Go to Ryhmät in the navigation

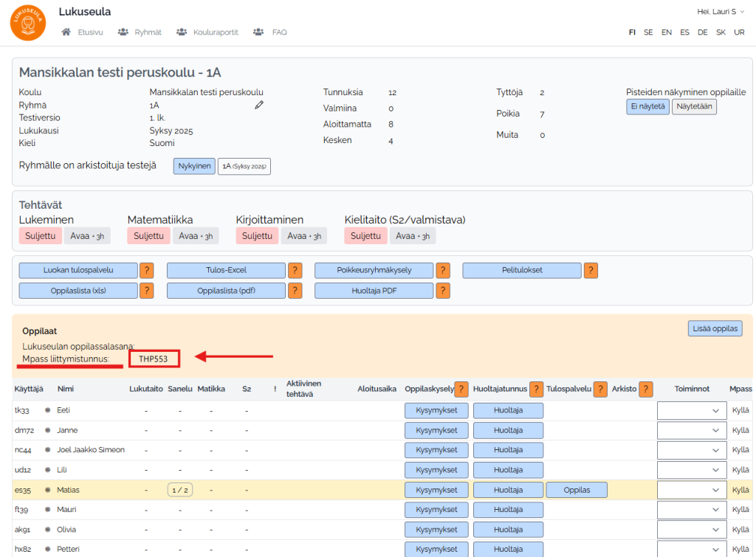[x=140, y=32]
